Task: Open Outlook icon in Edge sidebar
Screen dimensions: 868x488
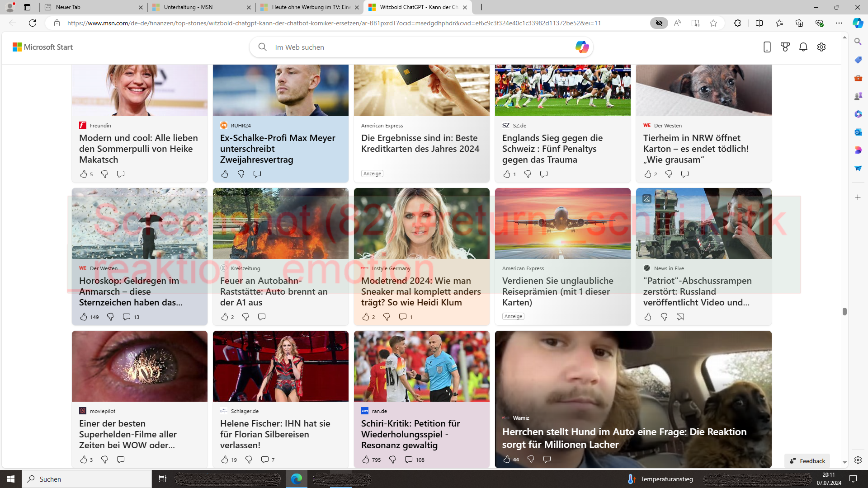Action: 858,132
